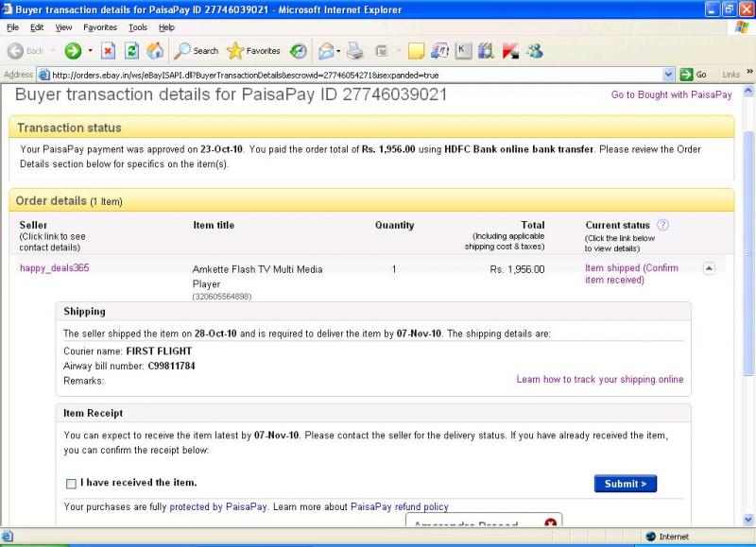Go to the Home page icon
Image resolution: width=756 pixels, height=547 pixels.
155,51
